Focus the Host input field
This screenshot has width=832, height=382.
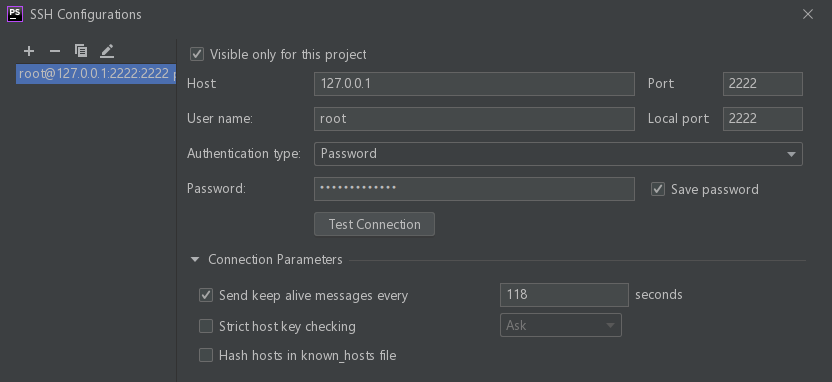[474, 84]
